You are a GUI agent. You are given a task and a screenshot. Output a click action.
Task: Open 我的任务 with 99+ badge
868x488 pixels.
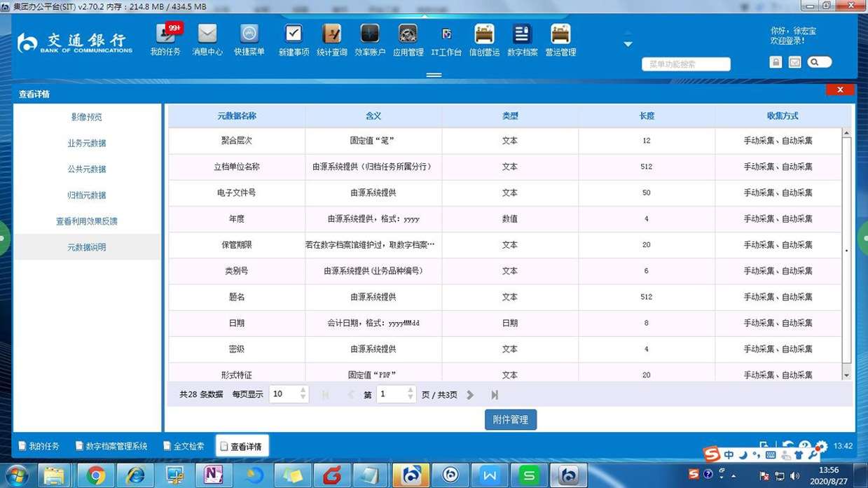pyautogui.click(x=165, y=40)
